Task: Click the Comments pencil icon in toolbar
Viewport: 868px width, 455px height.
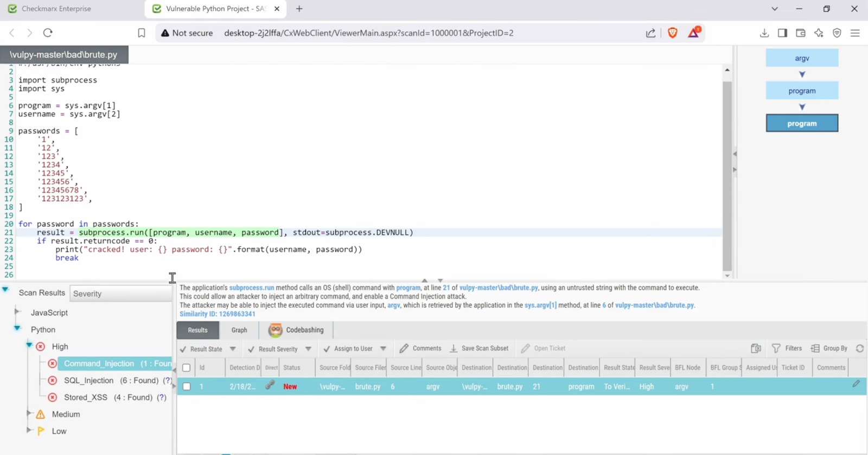Action: (404, 349)
